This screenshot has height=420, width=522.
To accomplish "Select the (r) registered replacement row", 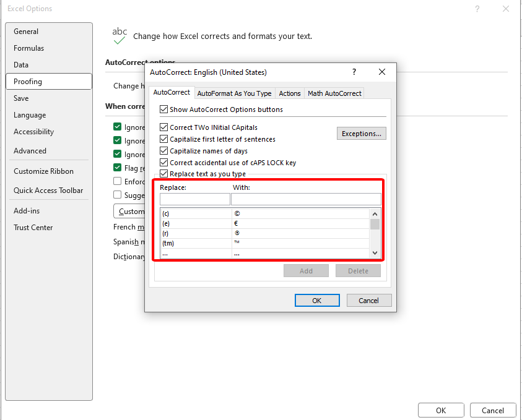I will [264, 233].
